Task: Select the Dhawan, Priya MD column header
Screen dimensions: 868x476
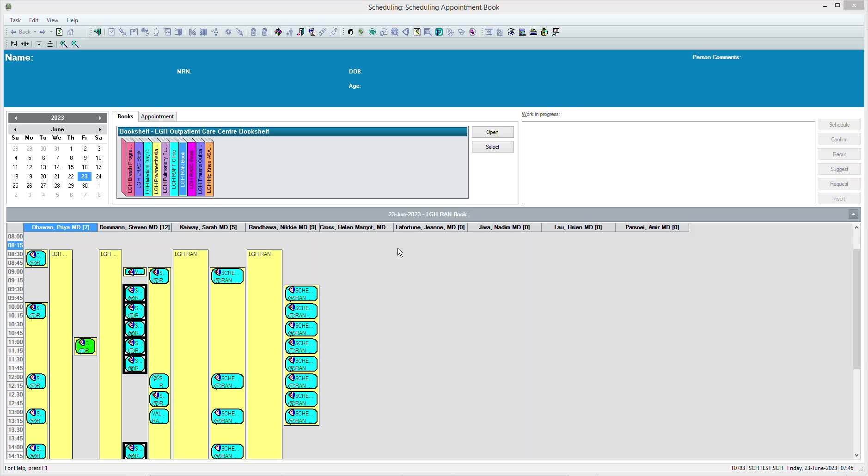Action: coord(61,227)
